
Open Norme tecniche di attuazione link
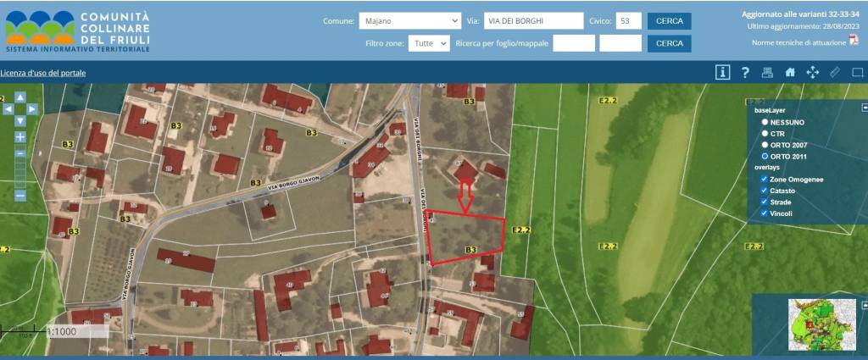[798, 42]
